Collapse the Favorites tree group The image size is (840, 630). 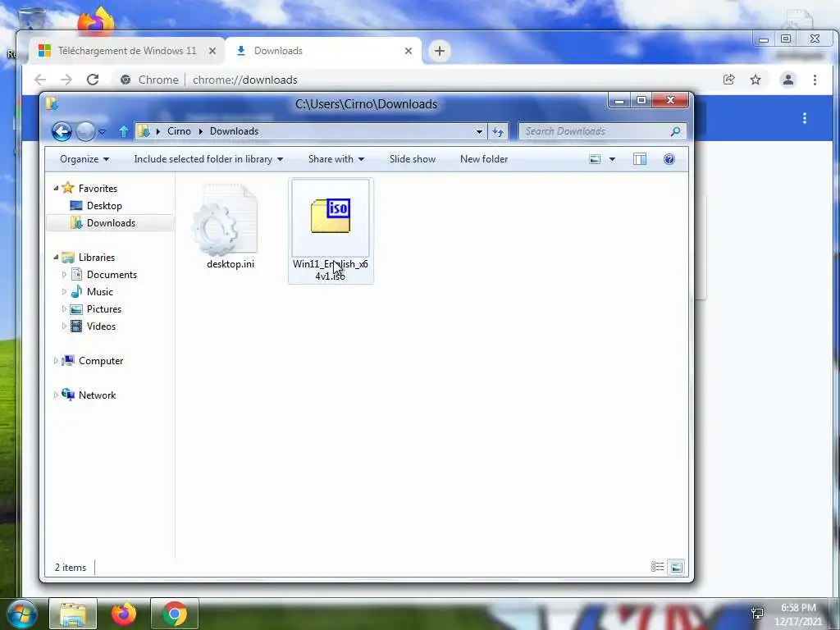click(57, 188)
